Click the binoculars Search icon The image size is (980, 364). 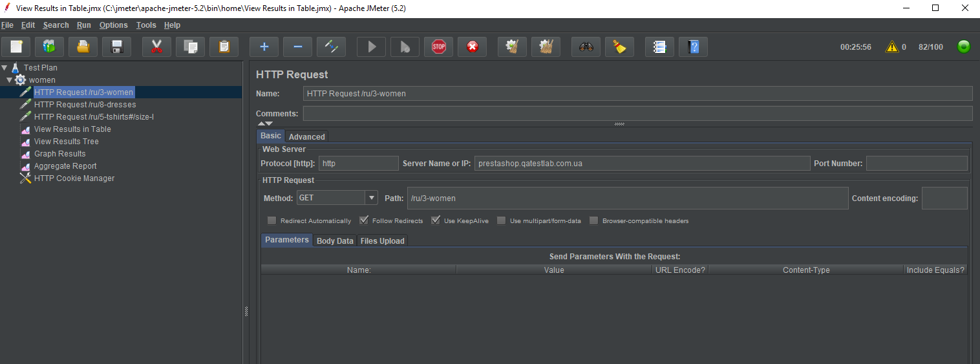(x=586, y=47)
